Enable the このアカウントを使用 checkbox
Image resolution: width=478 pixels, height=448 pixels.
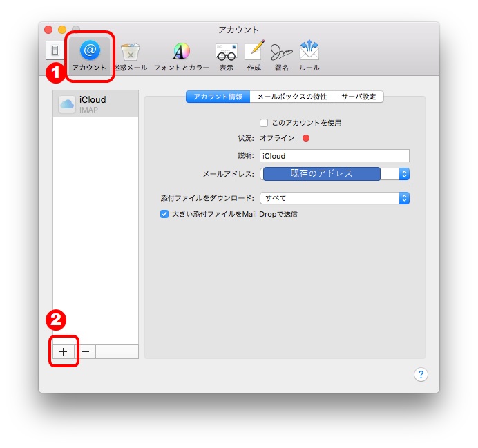pos(264,123)
